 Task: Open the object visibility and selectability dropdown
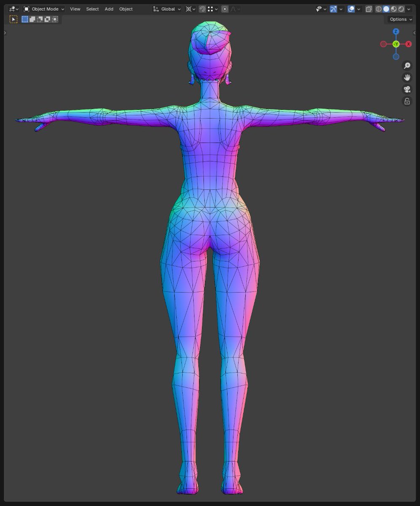click(321, 9)
